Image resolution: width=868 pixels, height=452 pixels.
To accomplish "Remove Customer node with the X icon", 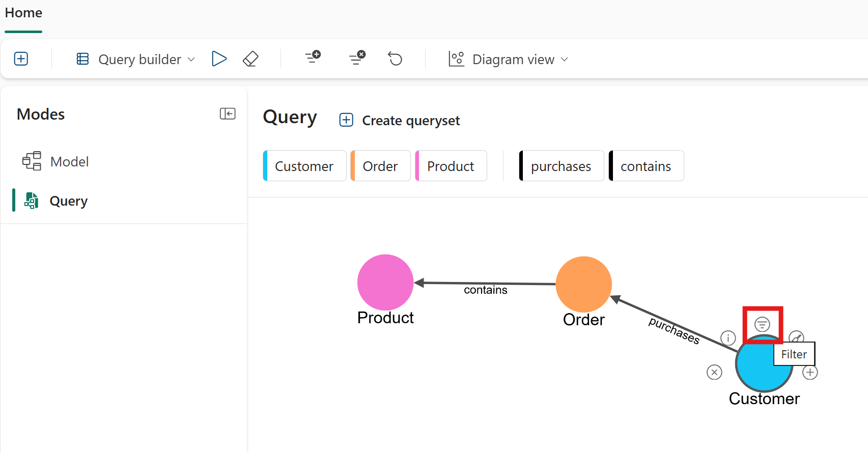I will point(714,373).
